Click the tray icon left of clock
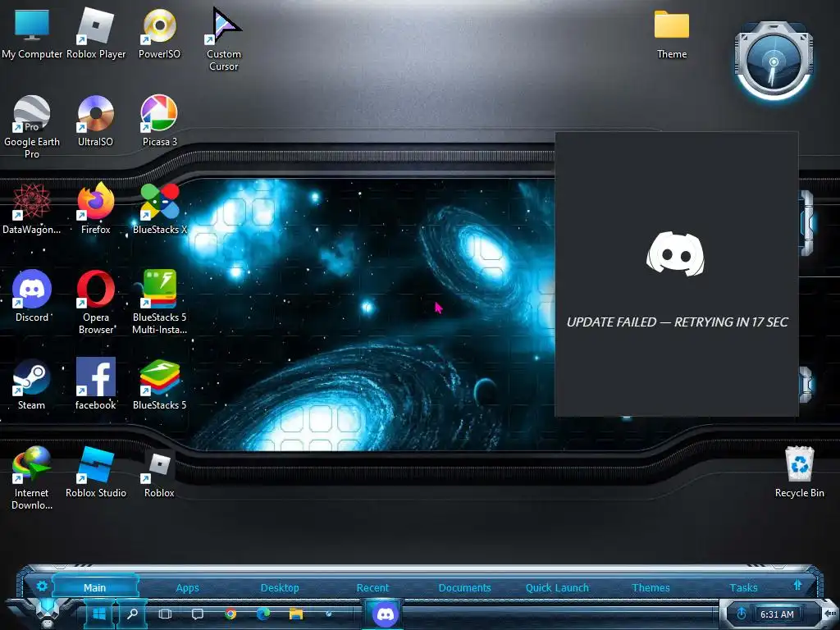840x630 pixels. tap(742, 614)
